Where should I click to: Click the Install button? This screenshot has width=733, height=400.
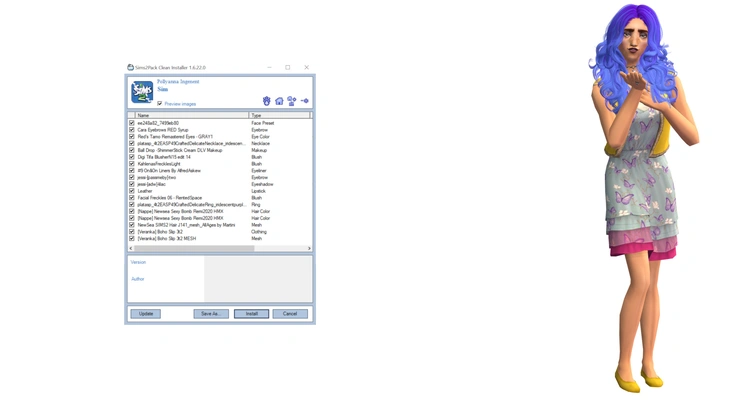(x=252, y=314)
